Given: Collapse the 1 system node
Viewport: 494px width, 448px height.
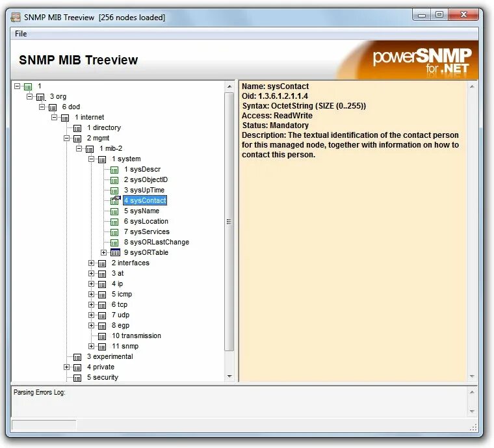Looking at the screenshot, I should 92,159.
